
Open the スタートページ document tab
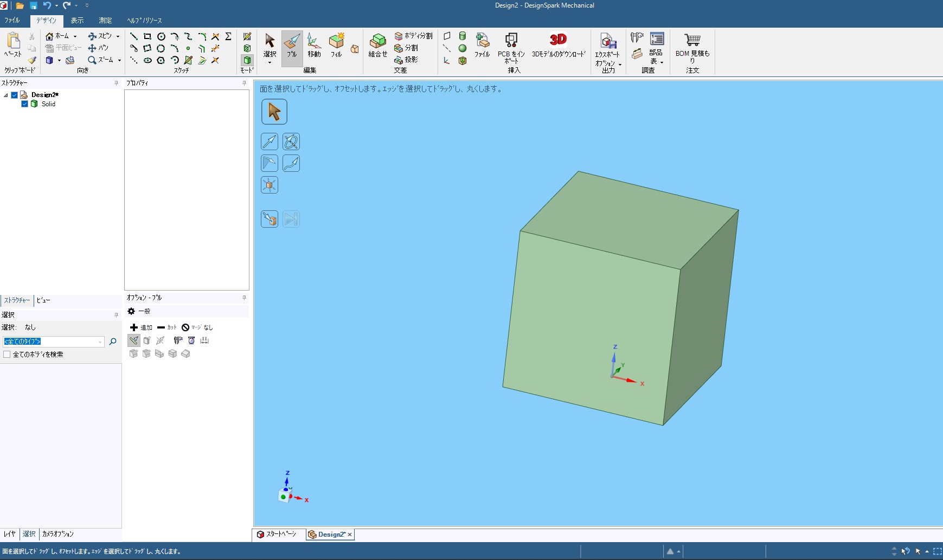click(277, 535)
